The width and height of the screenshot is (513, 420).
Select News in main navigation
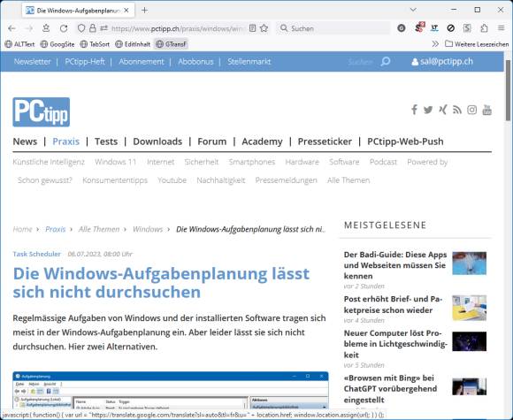pos(25,141)
